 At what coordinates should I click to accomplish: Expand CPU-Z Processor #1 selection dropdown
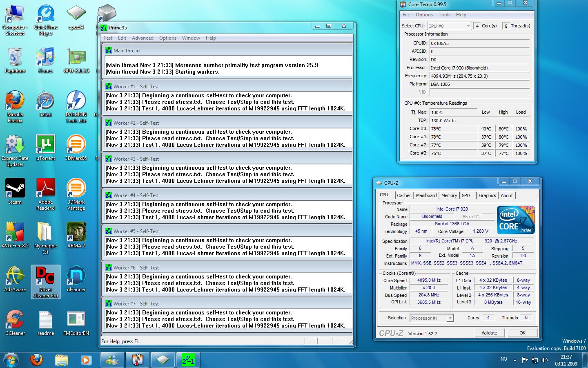(x=432, y=318)
